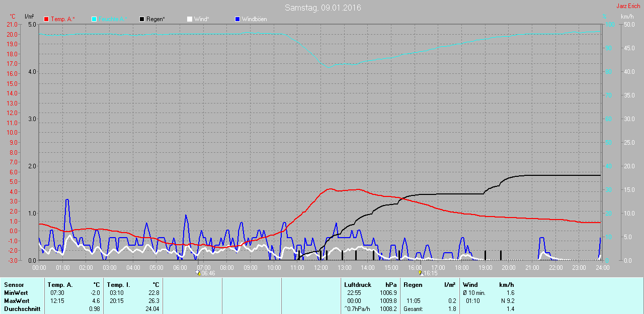Viewport: 644px width, 314px height.
Task: Click the 'Gesamt:' rain total label
Action: pyautogui.click(x=413, y=309)
